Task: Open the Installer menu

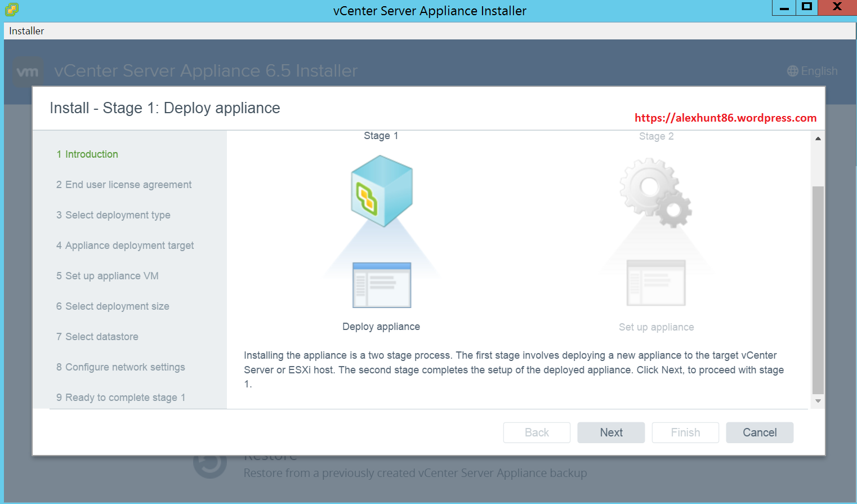Action: point(26,31)
